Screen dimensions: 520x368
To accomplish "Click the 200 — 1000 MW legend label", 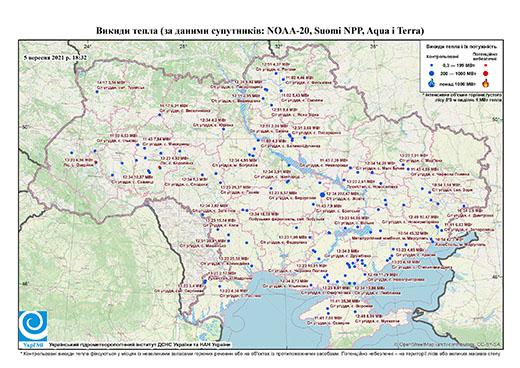I will coord(458,73).
